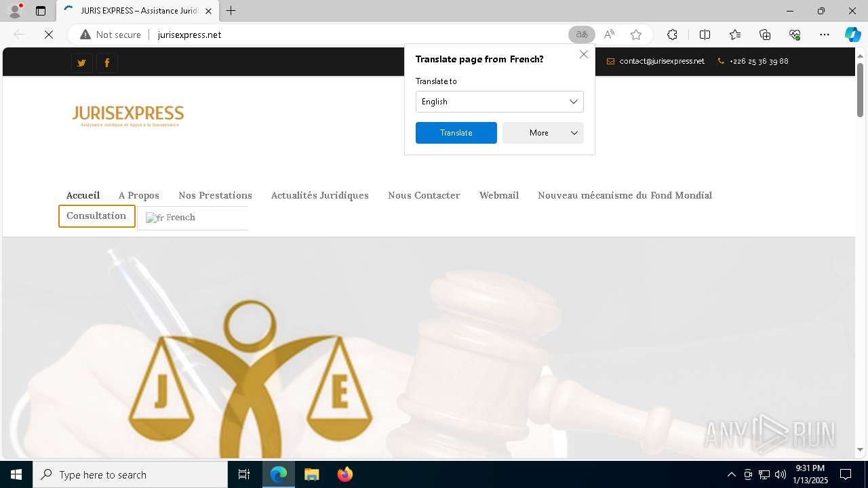
Task: Click the blue Translate button
Action: (x=456, y=133)
